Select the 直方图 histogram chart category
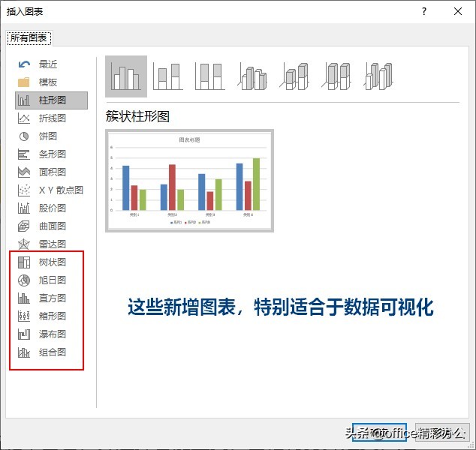This screenshot has height=450, width=476. click(x=51, y=298)
